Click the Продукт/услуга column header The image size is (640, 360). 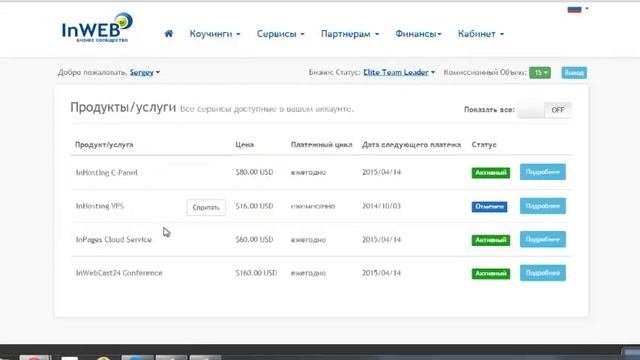tap(104, 144)
